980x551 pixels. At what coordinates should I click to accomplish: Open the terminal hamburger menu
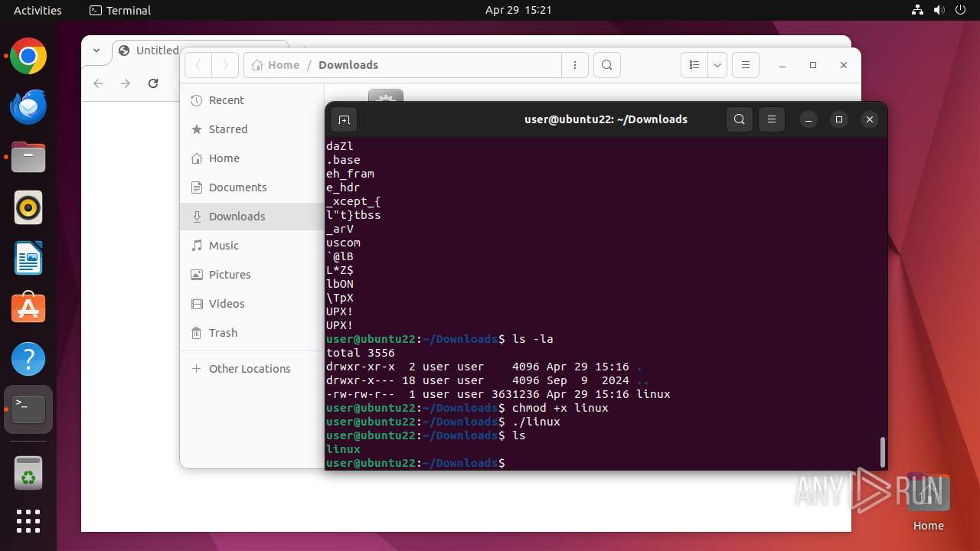(x=772, y=119)
